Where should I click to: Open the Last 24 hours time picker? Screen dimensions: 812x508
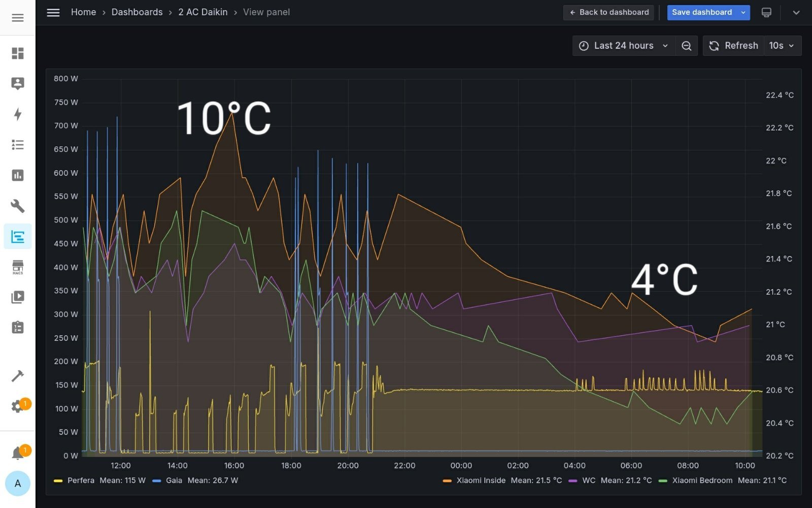[624, 46]
